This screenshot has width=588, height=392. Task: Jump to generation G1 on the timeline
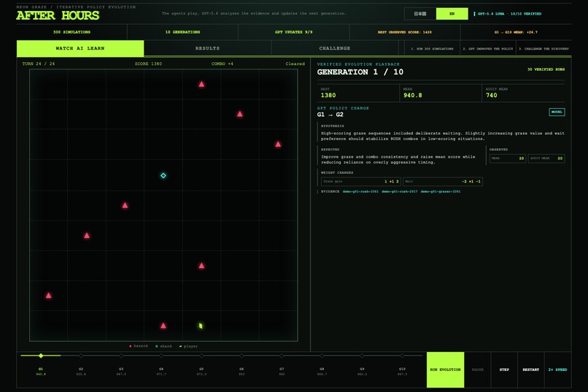click(41, 364)
